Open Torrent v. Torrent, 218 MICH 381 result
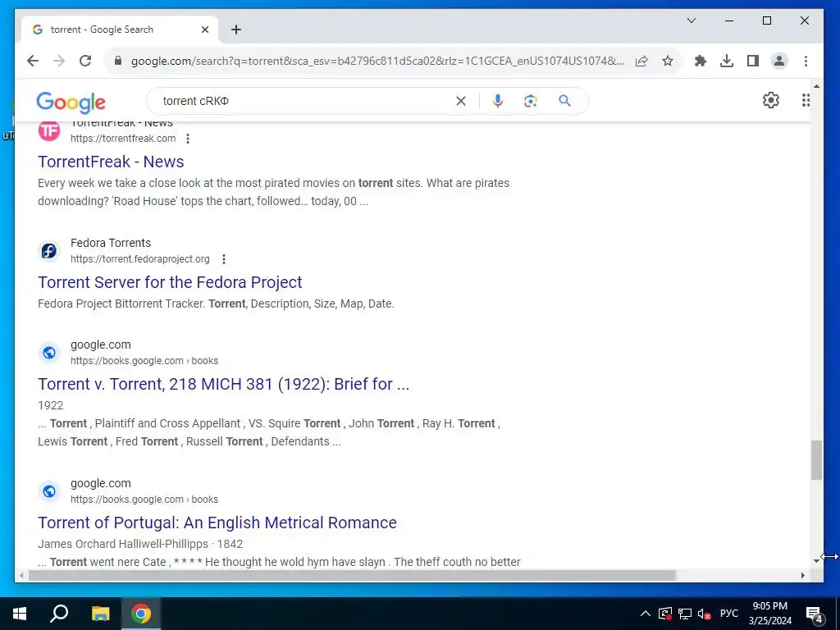Viewport: 840px width, 630px height. click(x=223, y=384)
